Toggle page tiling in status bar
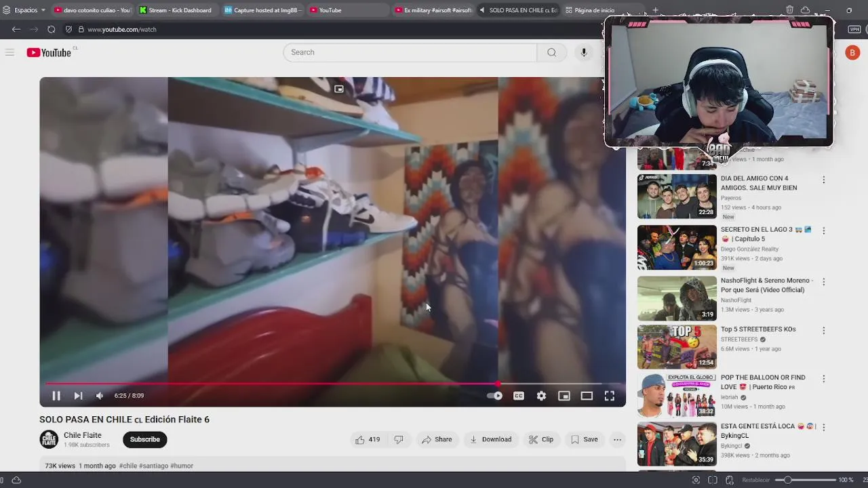 (x=713, y=480)
